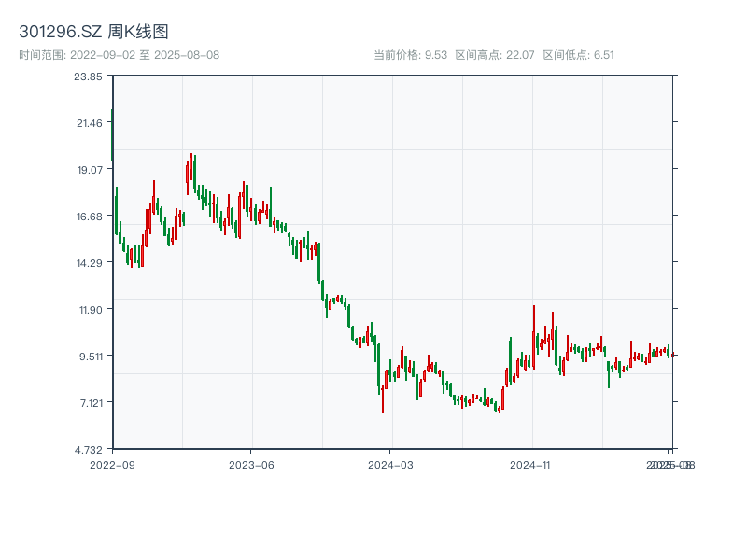Viewport: 747px width, 560px height.
Task: Click the 区间高点 22.07 label
Action: point(495,55)
